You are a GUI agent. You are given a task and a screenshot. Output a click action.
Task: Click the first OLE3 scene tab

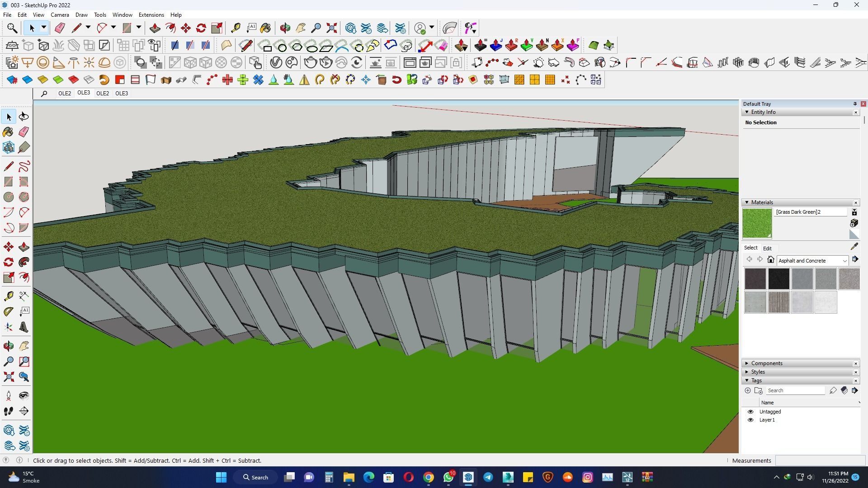point(84,93)
